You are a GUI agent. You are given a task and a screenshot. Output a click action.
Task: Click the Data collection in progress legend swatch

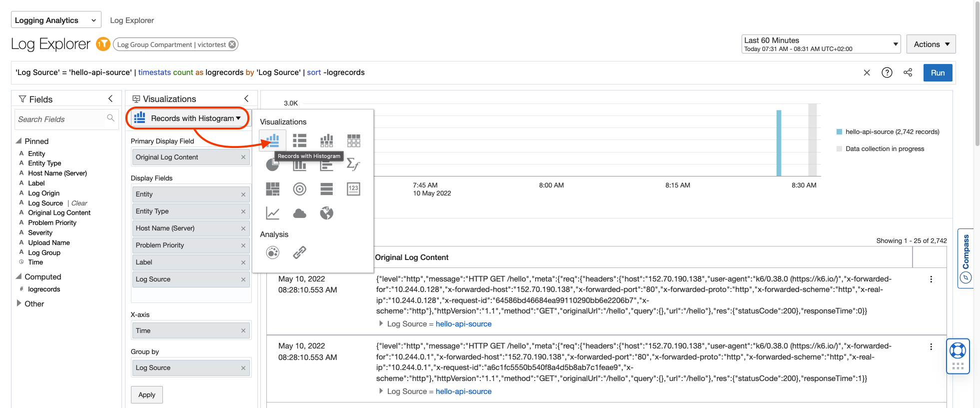pyautogui.click(x=839, y=148)
